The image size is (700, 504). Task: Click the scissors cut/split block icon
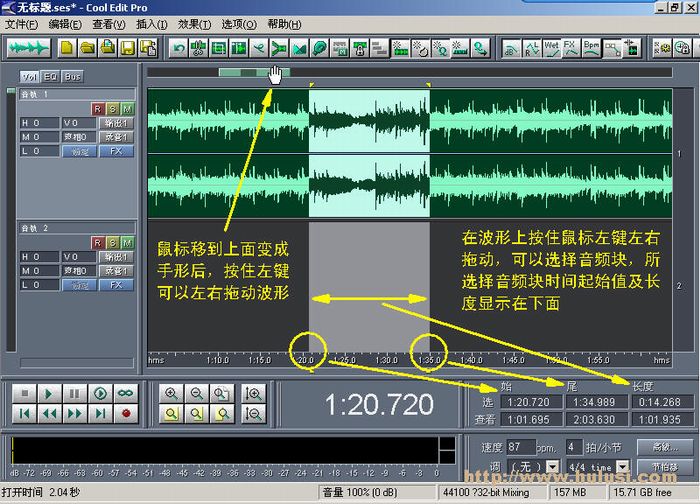[198, 48]
